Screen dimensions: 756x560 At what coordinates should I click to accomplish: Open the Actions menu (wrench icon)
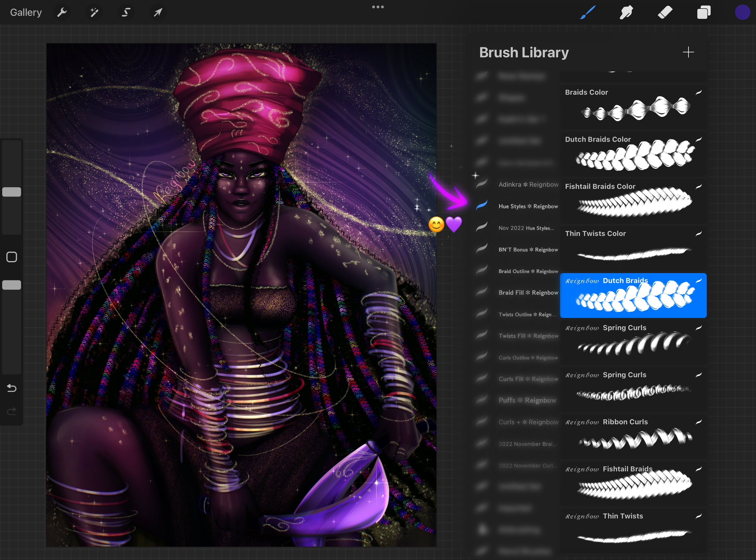click(x=62, y=12)
